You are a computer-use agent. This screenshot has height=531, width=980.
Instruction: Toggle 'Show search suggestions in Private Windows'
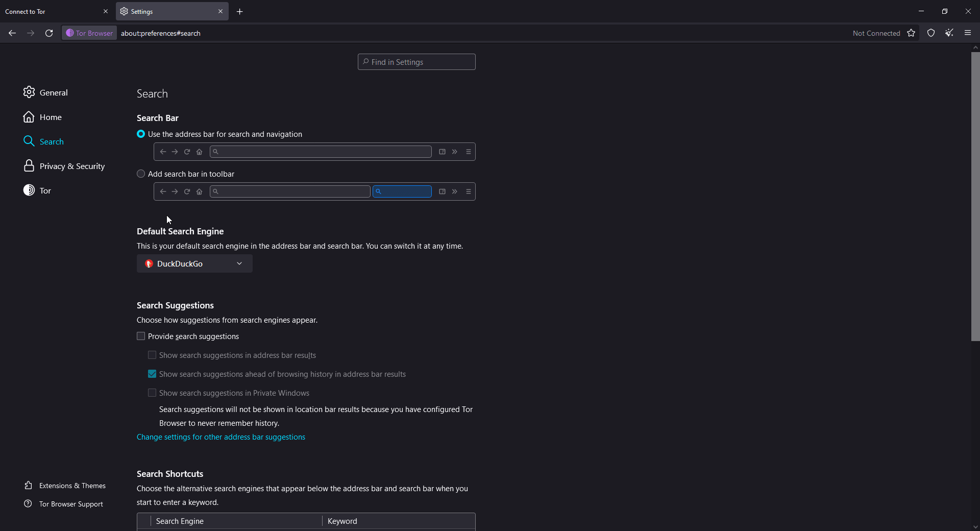pyautogui.click(x=152, y=393)
